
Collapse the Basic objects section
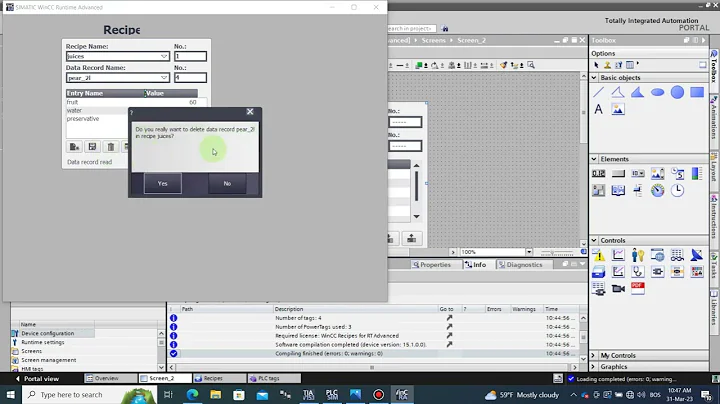coord(594,78)
